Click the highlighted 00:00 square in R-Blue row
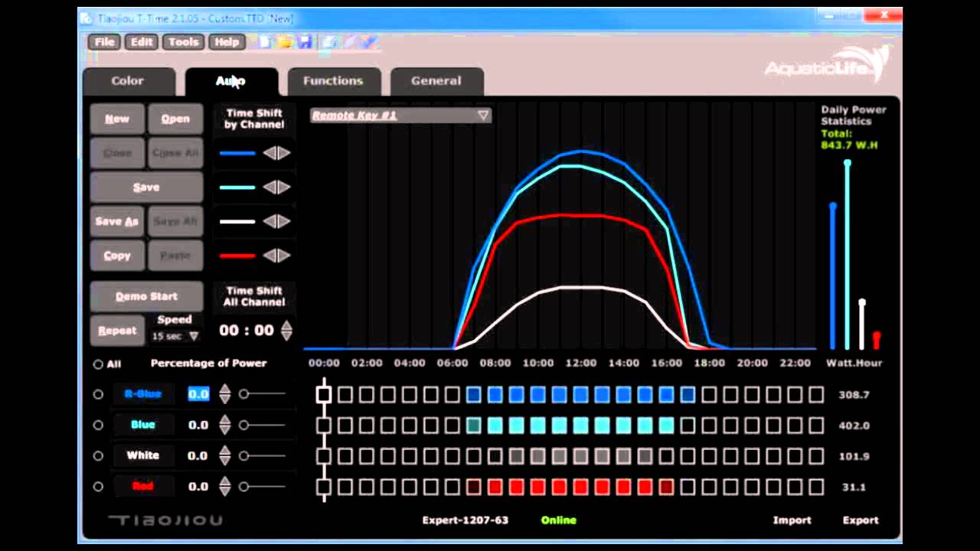 pos(324,395)
